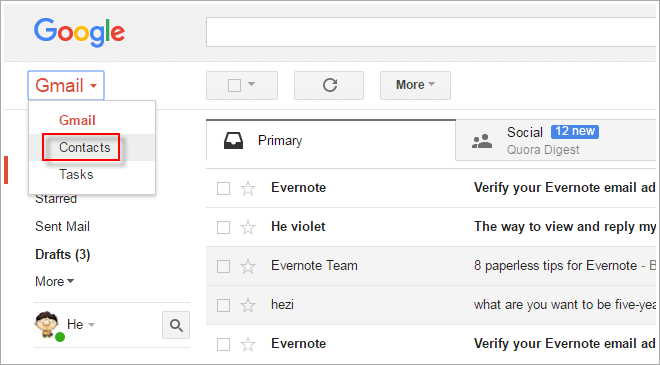The width and height of the screenshot is (660, 365).
Task: Click the Primary inbox tray icon
Action: (233, 141)
